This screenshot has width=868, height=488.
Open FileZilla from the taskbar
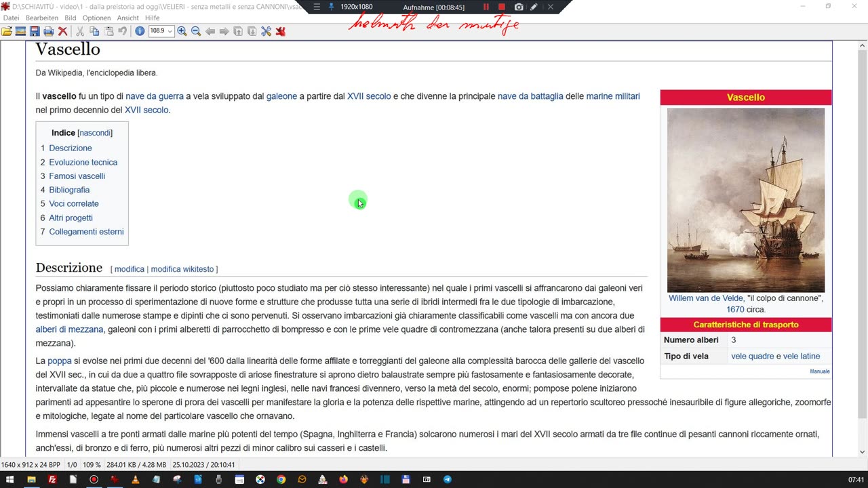(52, 479)
